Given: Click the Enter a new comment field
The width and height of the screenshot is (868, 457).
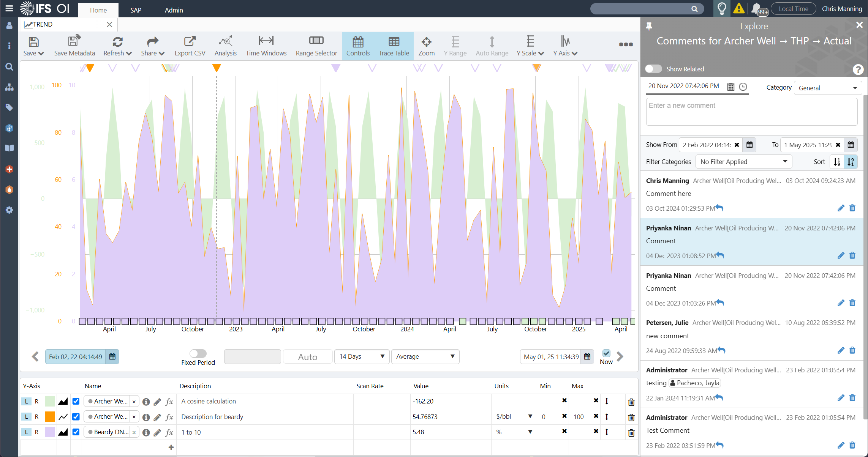Looking at the screenshot, I should click(x=751, y=112).
